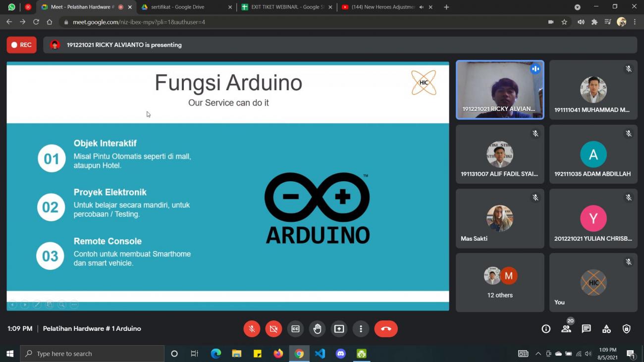
Task: Turn on the camera in Meet
Action: click(x=273, y=329)
